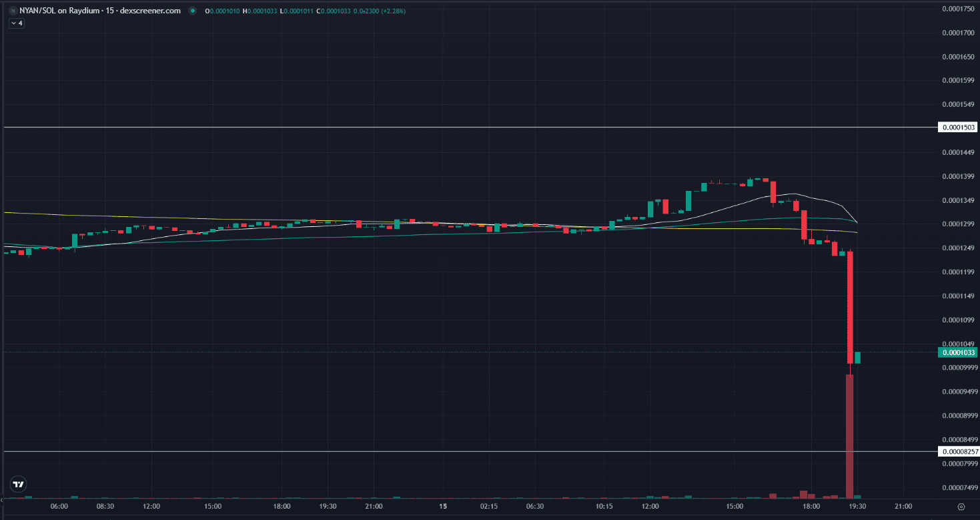Viewport: 980px width, 520px height.
Task: Click the large red crash candle body
Action: click(x=851, y=307)
